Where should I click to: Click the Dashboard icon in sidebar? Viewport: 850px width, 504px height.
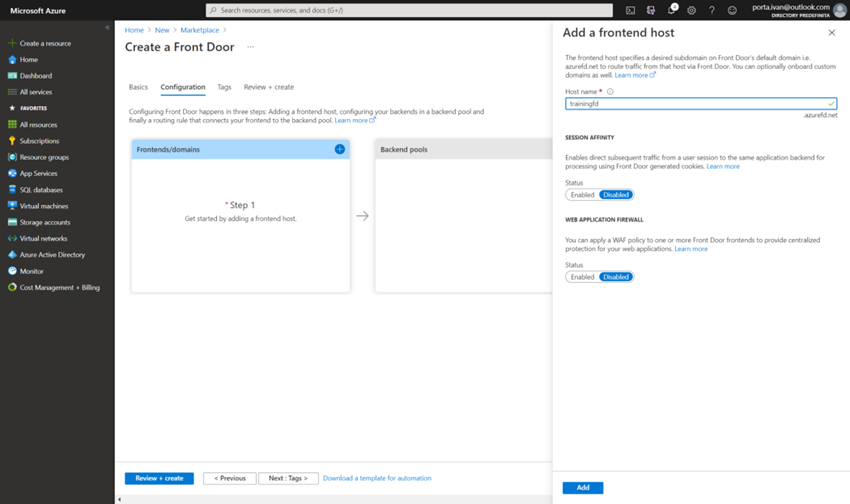(x=12, y=76)
